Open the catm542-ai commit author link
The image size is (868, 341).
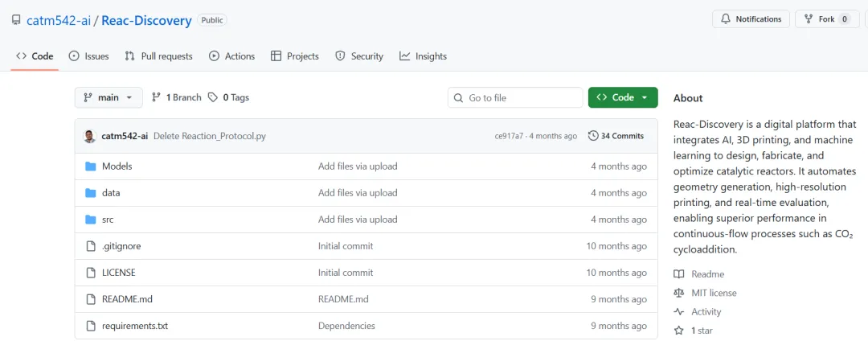coord(125,136)
